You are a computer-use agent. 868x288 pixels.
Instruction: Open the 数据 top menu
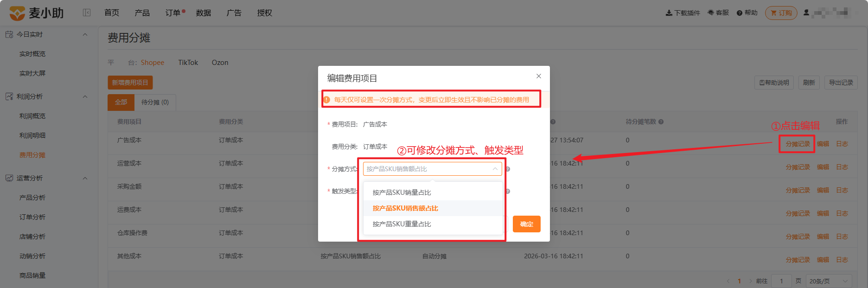click(x=204, y=13)
